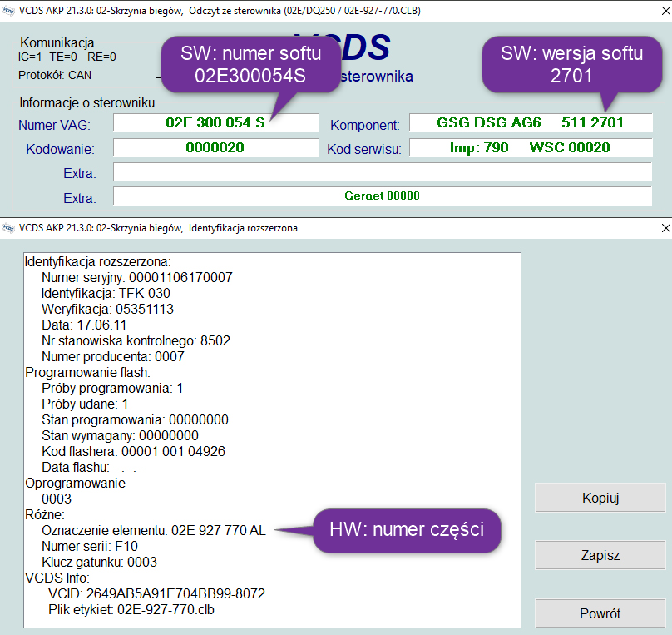Click the Kod serwisu label
The height and width of the screenshot is (635, 672).
tap(363, 149)
